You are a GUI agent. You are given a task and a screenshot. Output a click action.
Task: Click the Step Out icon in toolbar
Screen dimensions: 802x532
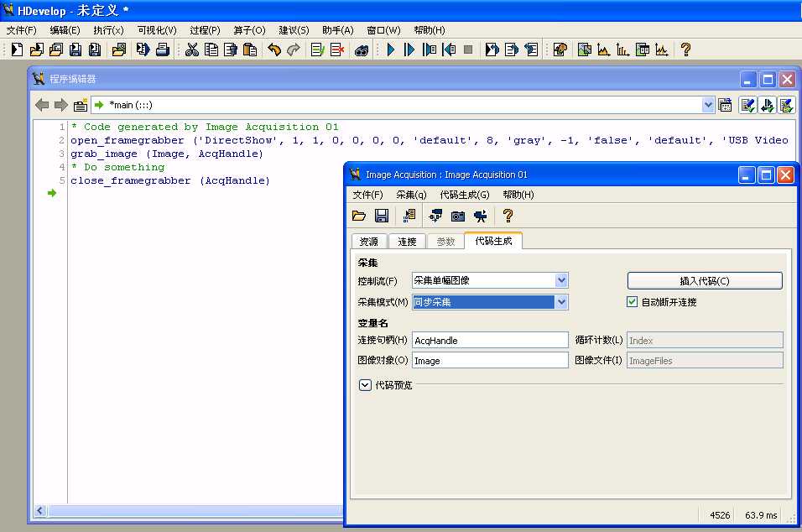click(x=449, y=50)
